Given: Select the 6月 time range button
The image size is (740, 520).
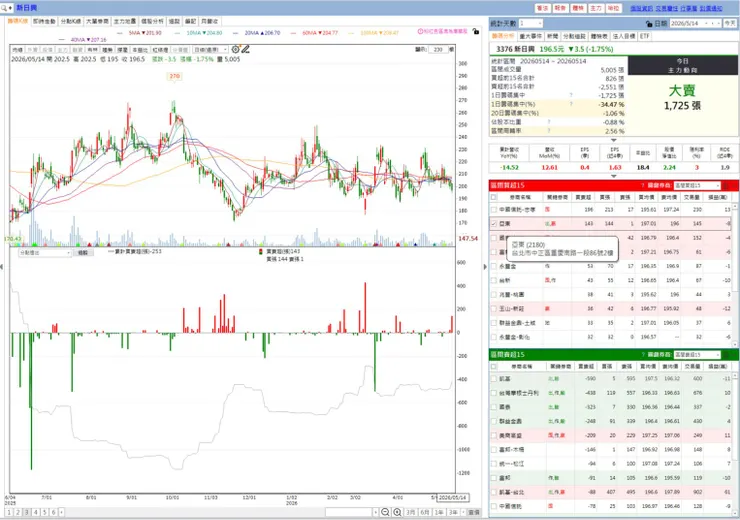Looking at the screenshot, I should pyautogui.click(x=425, y=512).
